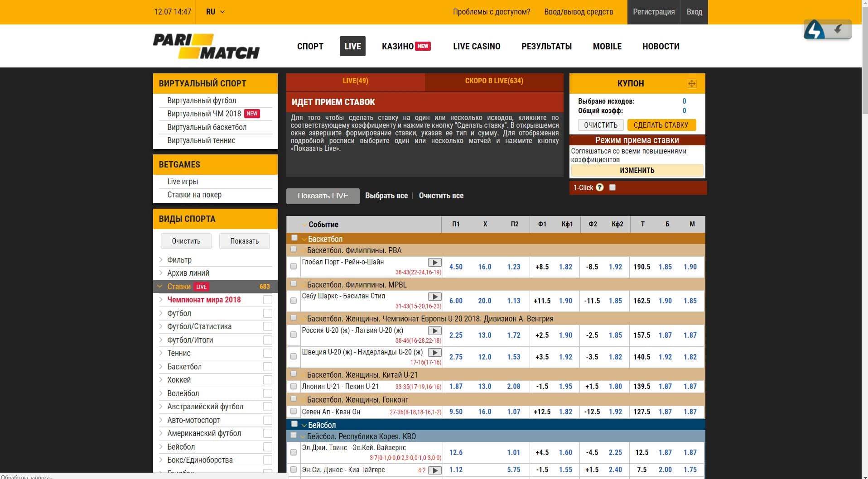Open Виртуальный теннис

click(201, 140)
